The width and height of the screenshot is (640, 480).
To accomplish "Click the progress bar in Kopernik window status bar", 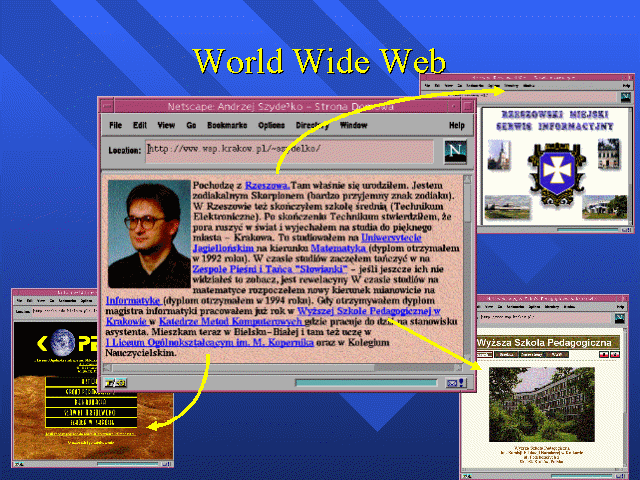I will [128, 464].
